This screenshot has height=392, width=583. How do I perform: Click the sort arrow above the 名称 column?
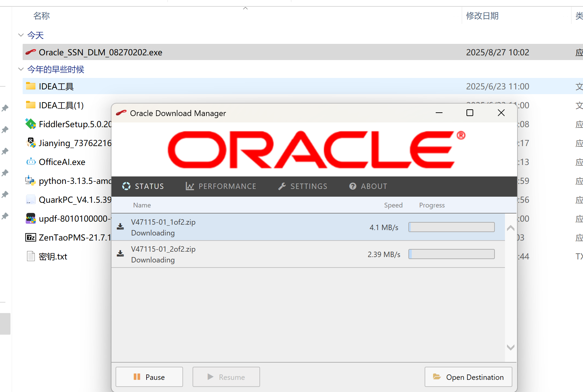tap(246, 8)
